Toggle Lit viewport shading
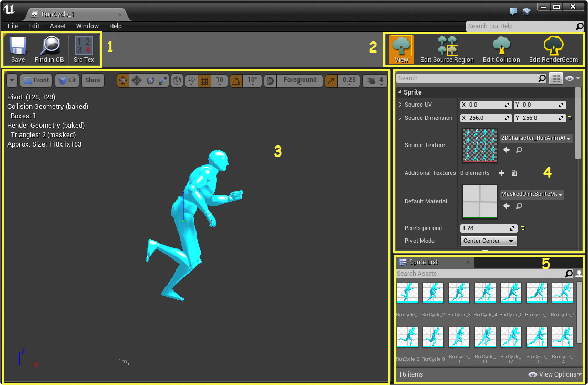 (67, 80)
